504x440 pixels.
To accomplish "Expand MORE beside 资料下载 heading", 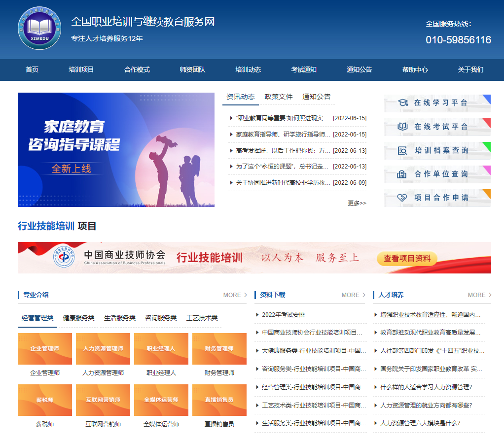I will point(353,295).
